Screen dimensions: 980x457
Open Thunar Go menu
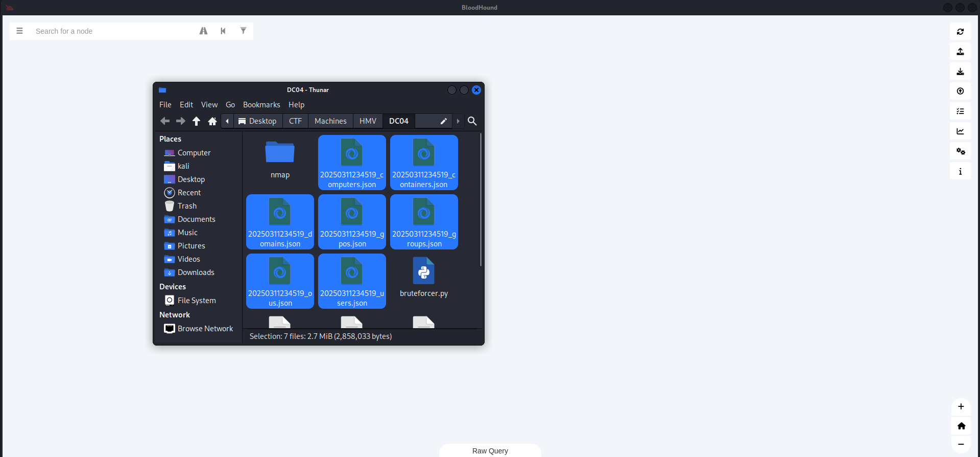pyautogui.click(x=230, y=104)
